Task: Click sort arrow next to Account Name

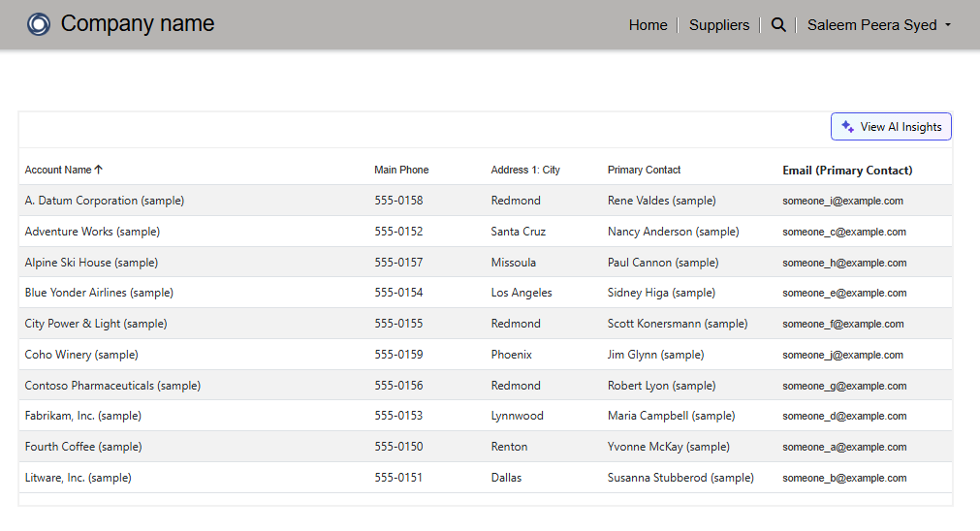Action: 99,170
